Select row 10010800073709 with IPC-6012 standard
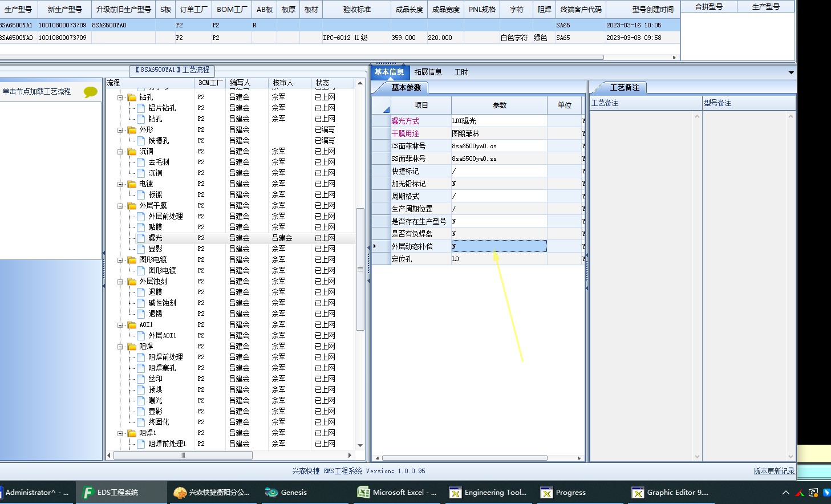This screenshot has width=831, height=504. 339,38
